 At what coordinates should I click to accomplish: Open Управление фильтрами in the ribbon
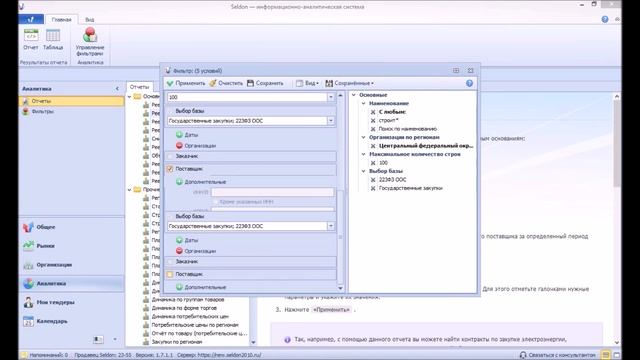(90, 42)
